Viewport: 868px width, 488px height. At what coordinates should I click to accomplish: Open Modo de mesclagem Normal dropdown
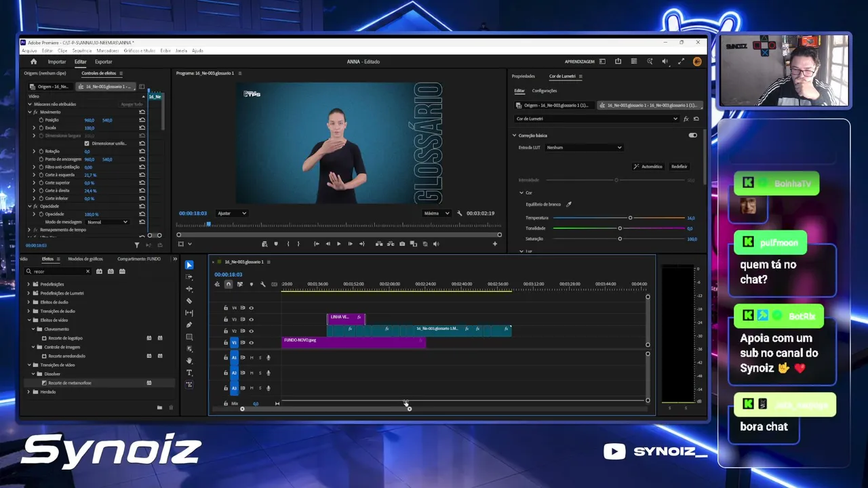[107, 222]
